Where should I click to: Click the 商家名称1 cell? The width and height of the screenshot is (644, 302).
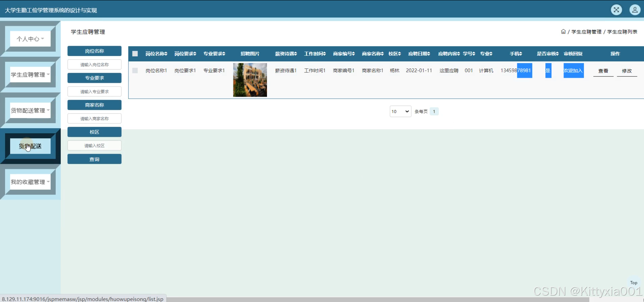[x=372, y=70]
